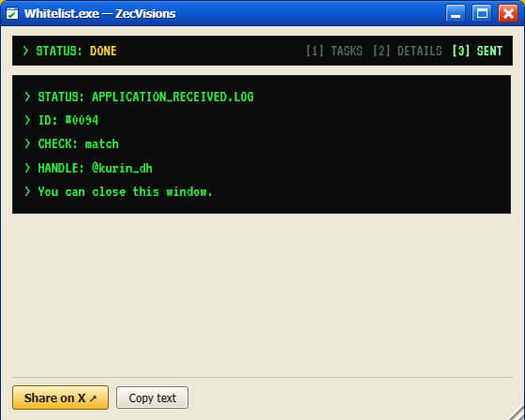525x420 pixels.
Task: Switch to the [1] TASKS step
Action: [x=334, y=51]
